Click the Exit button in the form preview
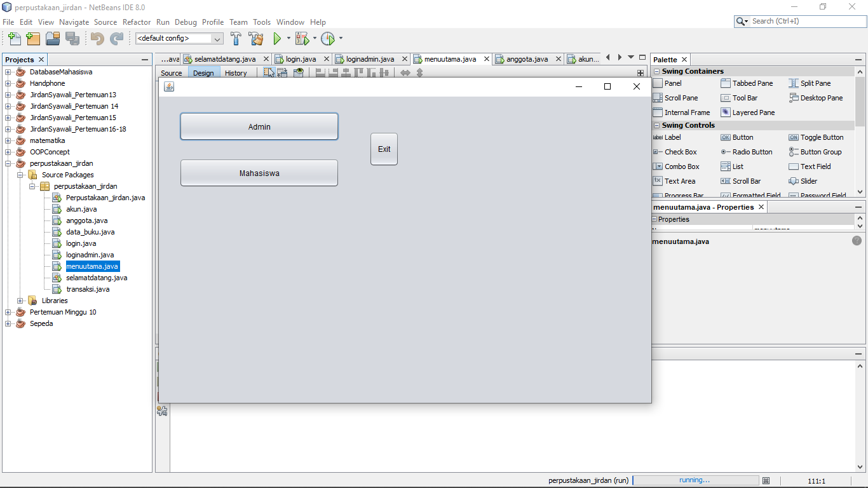The image size is (868, 488). click(x=384, y=149)
